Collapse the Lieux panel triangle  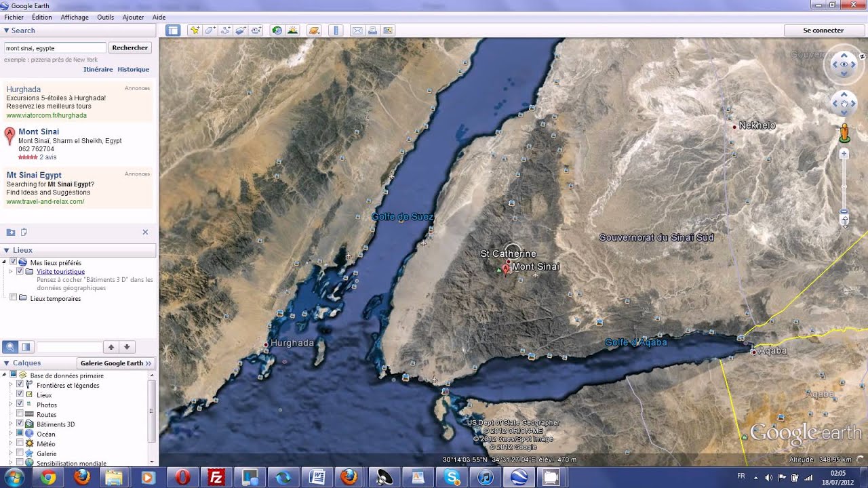6,250
